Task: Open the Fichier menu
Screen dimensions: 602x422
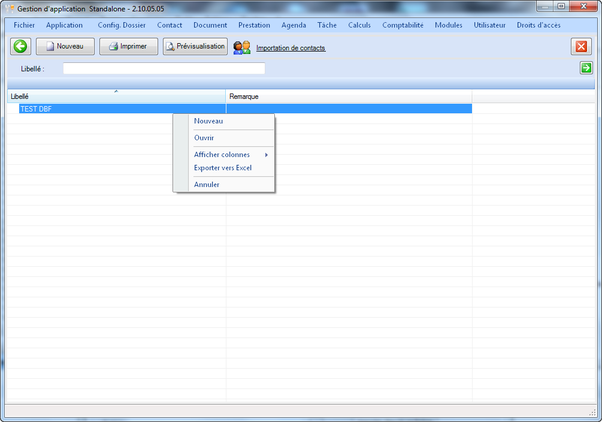Action: click(24, 25)
